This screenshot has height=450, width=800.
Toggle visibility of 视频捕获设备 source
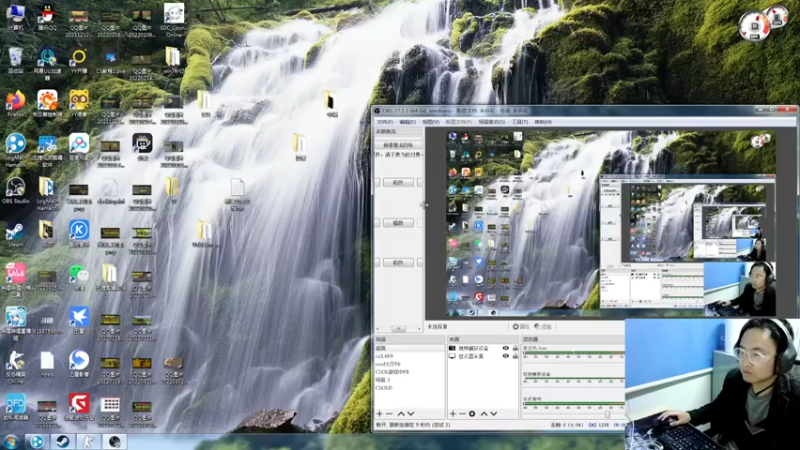(505, 348)
